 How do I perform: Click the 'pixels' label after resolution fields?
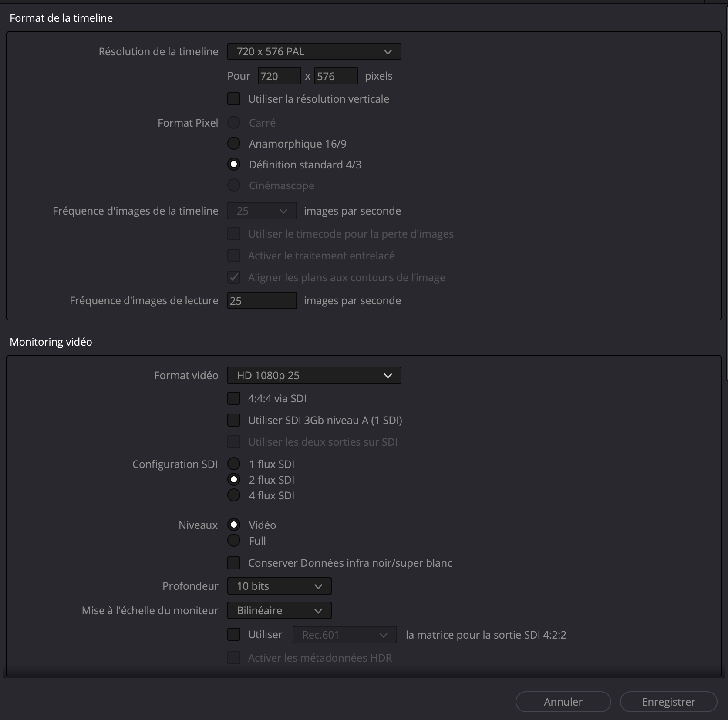378,76
